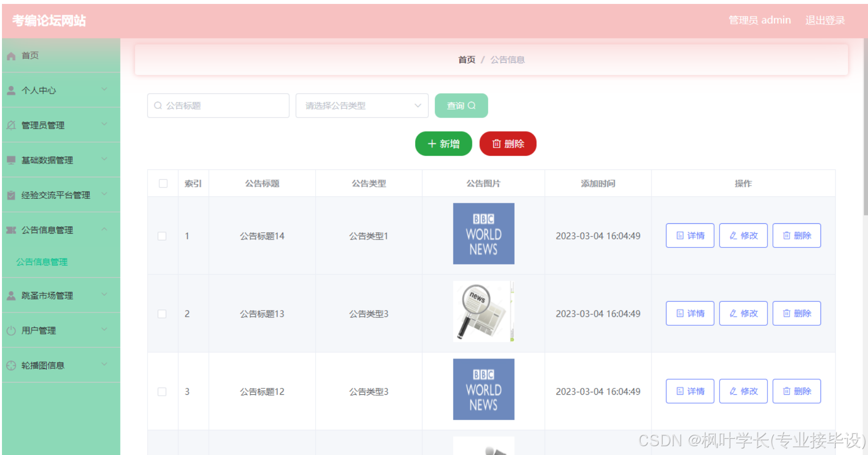Screen dimensions: 868x455
Task: Go to 首页 in the sidebar
Action: [x=61, y=55]
